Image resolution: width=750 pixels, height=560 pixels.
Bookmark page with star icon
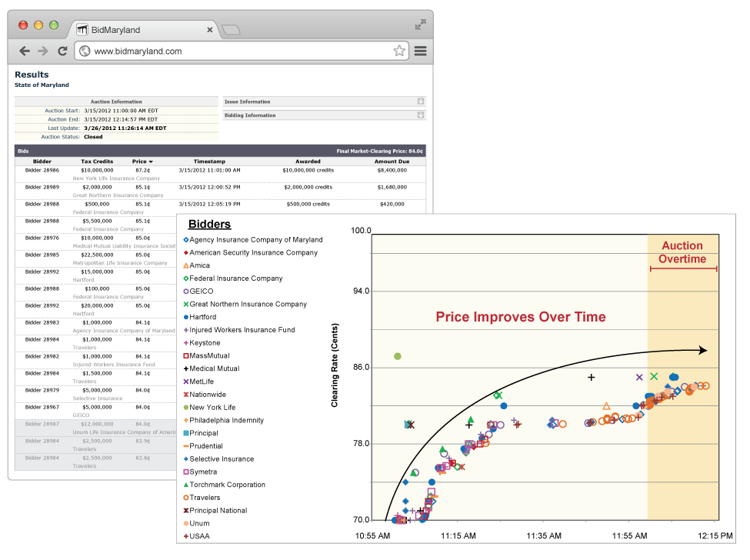399,51
